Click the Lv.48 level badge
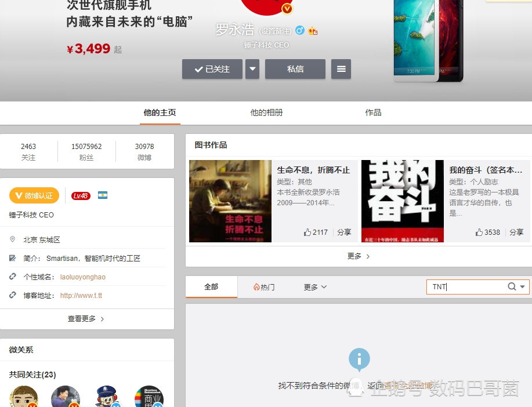 click(81, 196)
